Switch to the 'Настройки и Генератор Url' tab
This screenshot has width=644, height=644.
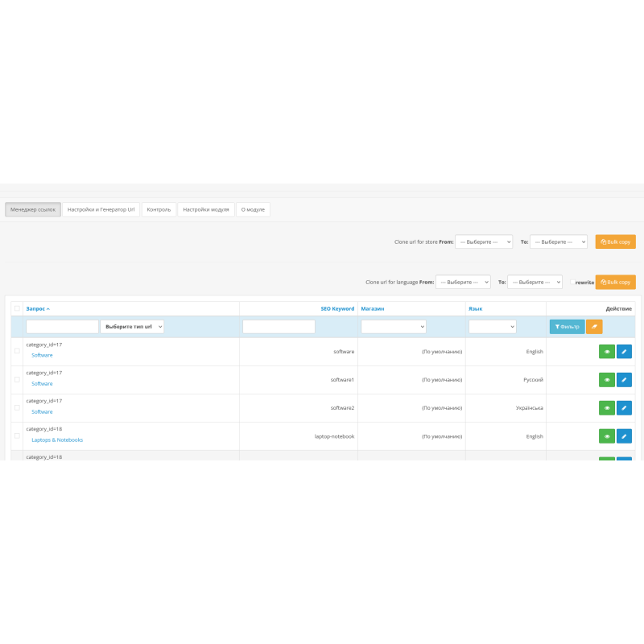pos(101,209)
